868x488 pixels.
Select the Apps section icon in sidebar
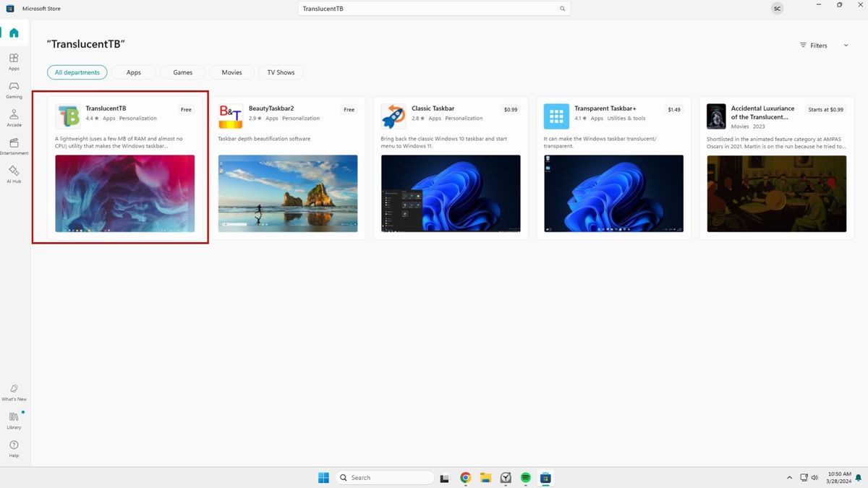click(x=14, y=61)
